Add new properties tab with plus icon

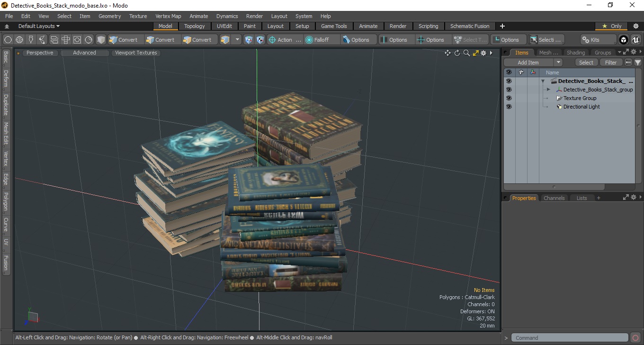pos(599,198)
